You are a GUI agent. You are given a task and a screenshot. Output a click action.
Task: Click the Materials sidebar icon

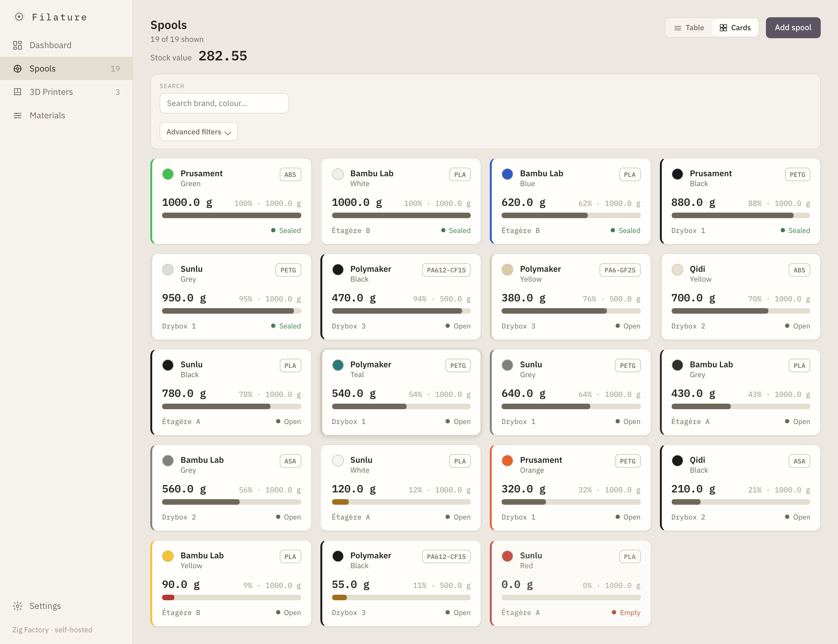[x=18, y=115]
